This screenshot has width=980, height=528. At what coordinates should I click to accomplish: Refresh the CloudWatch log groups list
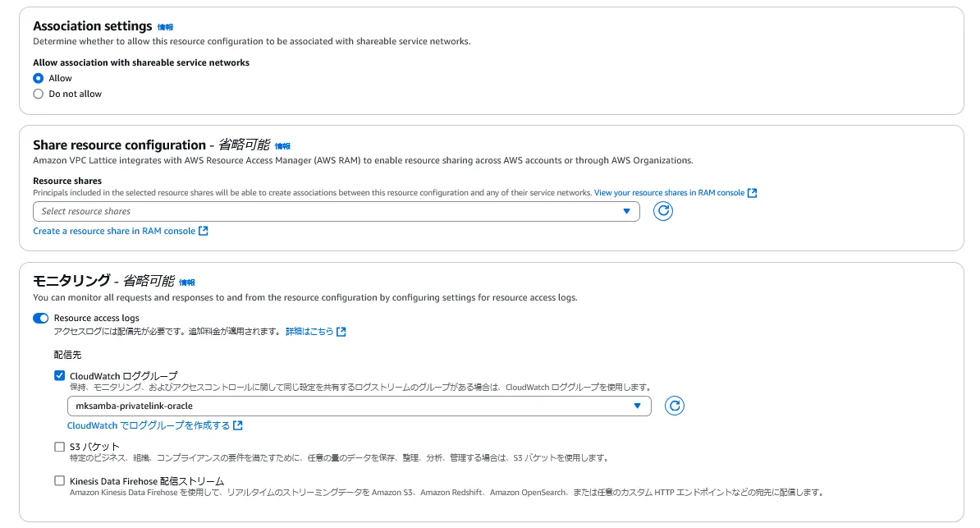coord(674,406)
